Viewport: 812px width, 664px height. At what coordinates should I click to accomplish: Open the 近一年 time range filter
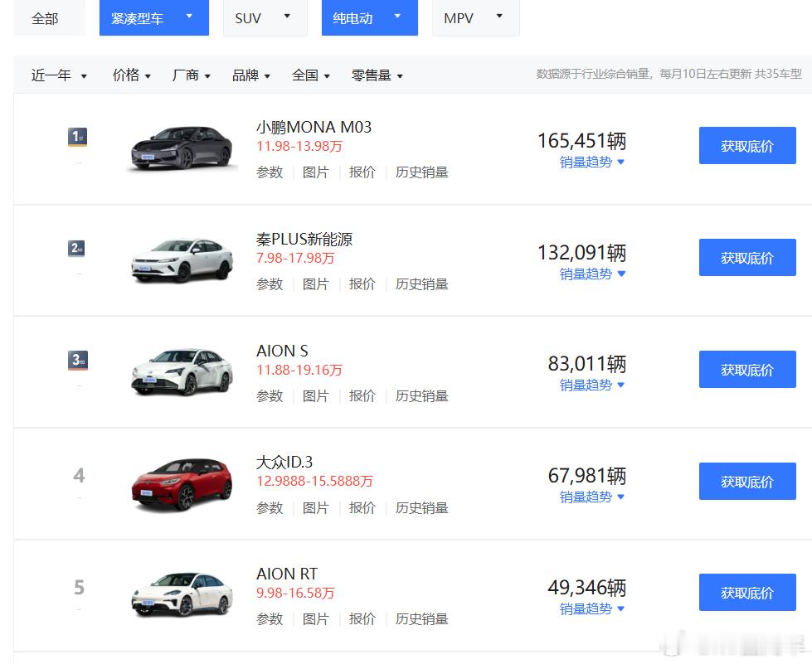click(x=59, y=75)
